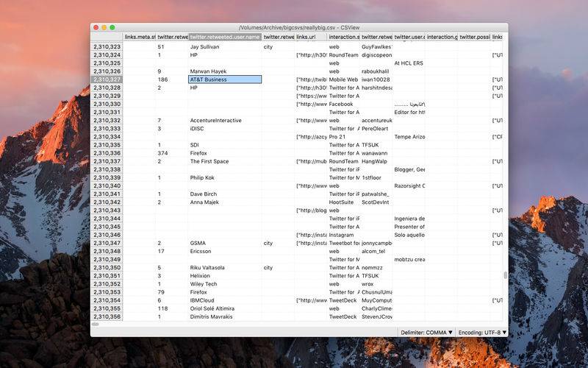
Task: Click the yellow minimize window button
Action: coord(104,27)
